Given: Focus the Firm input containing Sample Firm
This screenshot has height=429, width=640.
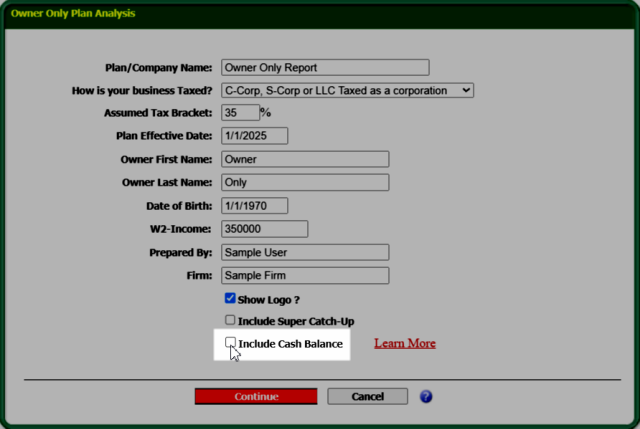Looking at the screenshot, I should pos(304,275).
